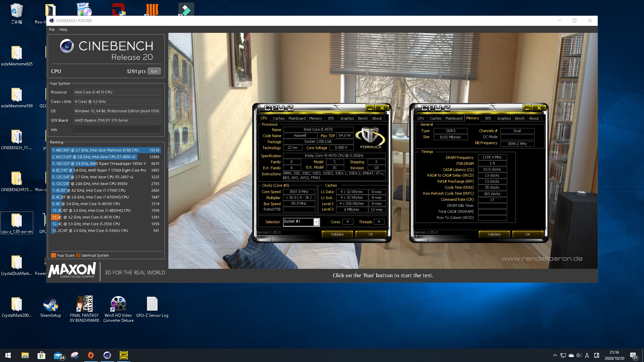Image resolution: width=644 pixels, height=362 pixels.
Task: Open the GPU-Z Sensor Log file
Action: click(x=152, y=307)
